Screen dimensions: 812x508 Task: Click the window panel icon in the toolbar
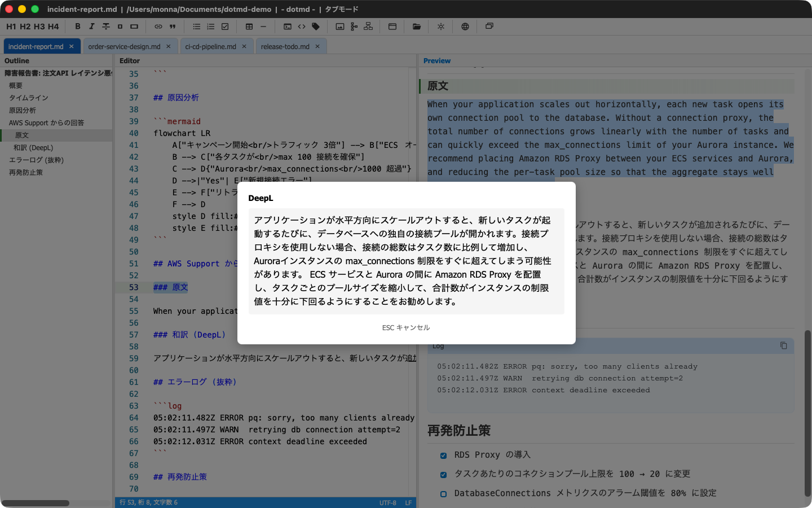[392, 27]
